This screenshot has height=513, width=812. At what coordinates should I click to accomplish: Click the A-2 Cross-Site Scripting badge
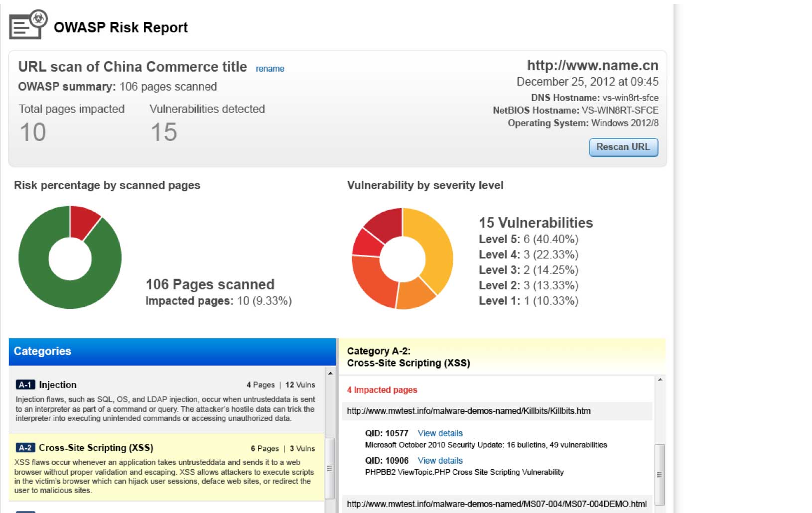point(25,448)
